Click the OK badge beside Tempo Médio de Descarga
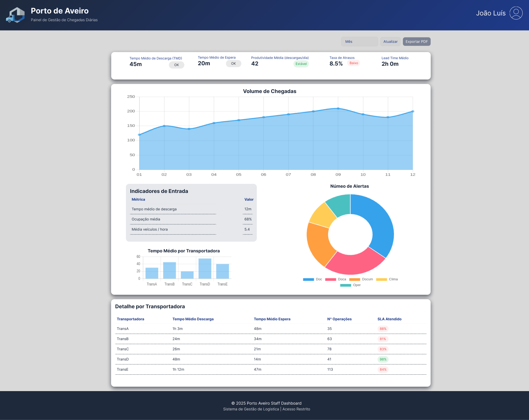 point(177,65)
